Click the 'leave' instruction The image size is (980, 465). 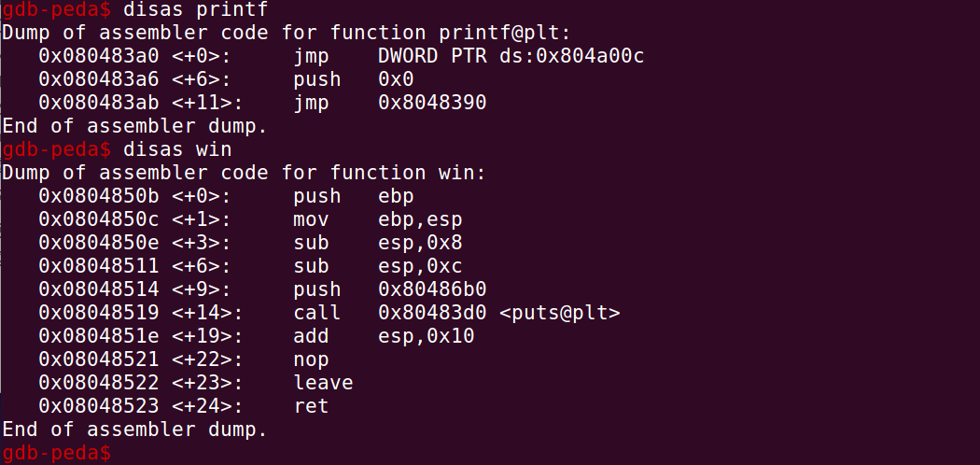[x=323, y=383]
